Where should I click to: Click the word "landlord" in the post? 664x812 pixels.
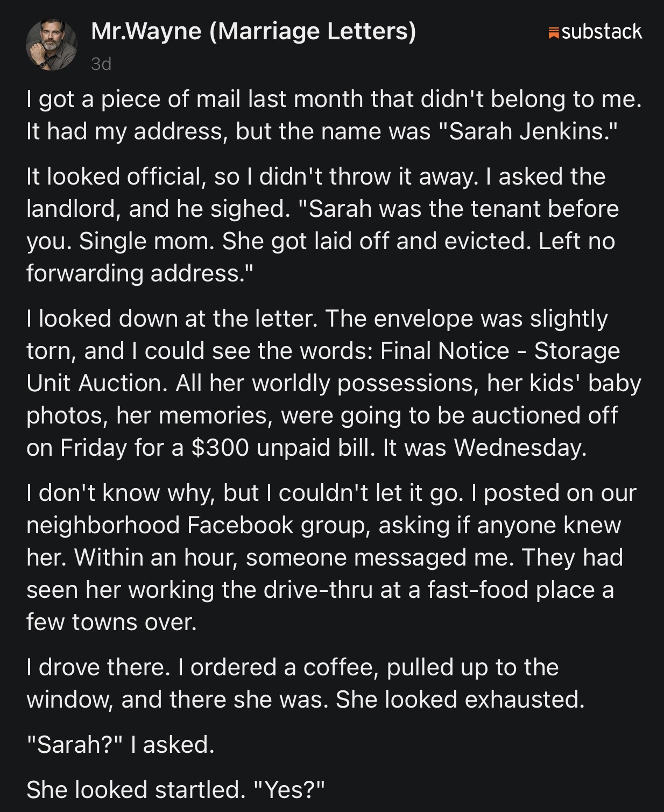click(73, 209)
